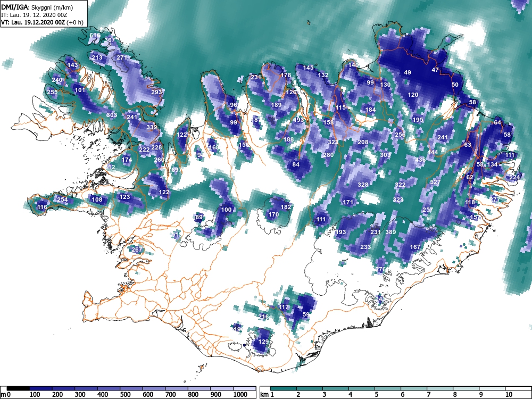
Task: Click the visibility value 222 on the map
Action: tap(144, 149)
